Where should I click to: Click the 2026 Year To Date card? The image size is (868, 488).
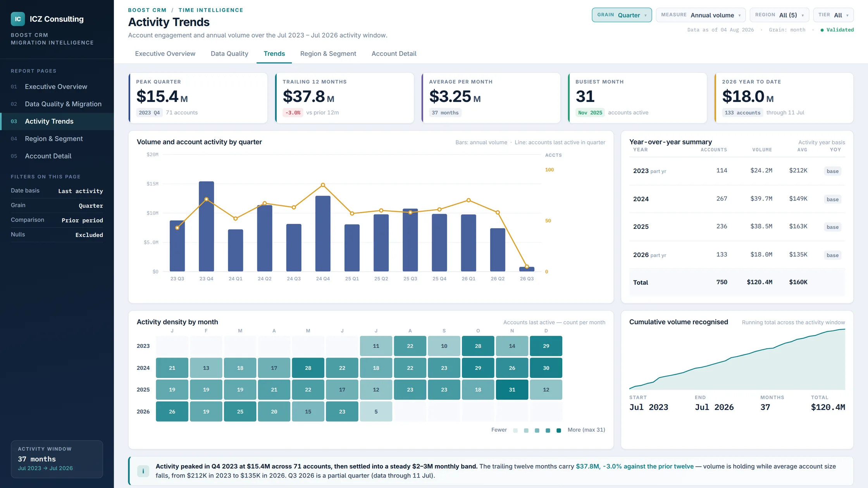pos(784,98)
